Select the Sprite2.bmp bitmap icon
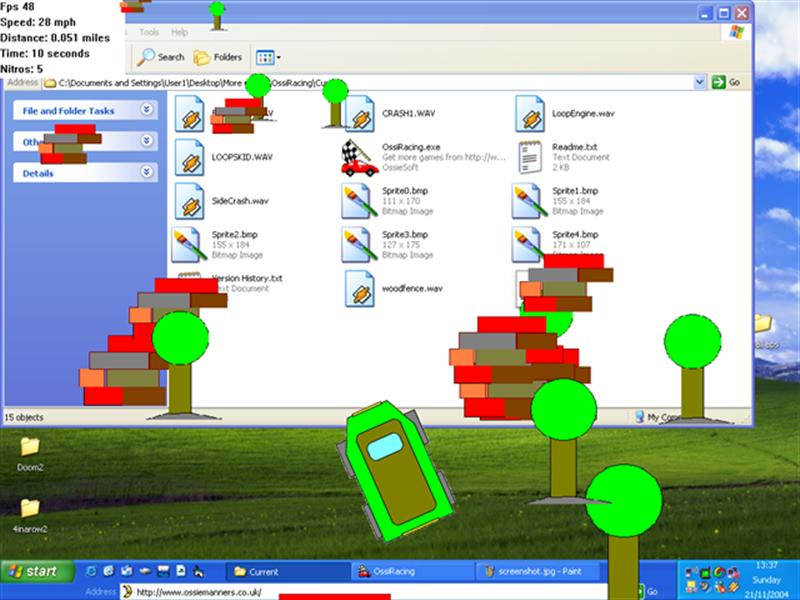The image size is (800, 600). 188,245
